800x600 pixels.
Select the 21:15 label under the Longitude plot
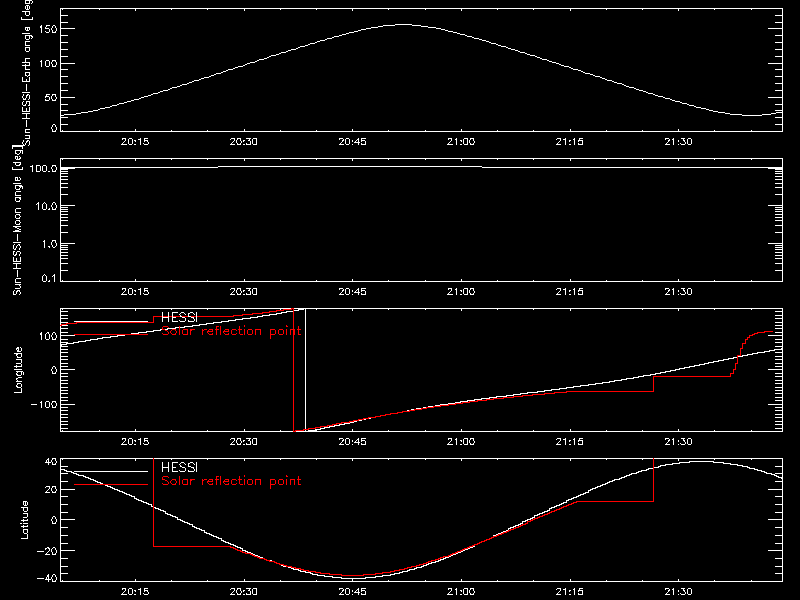click(569, 441)
